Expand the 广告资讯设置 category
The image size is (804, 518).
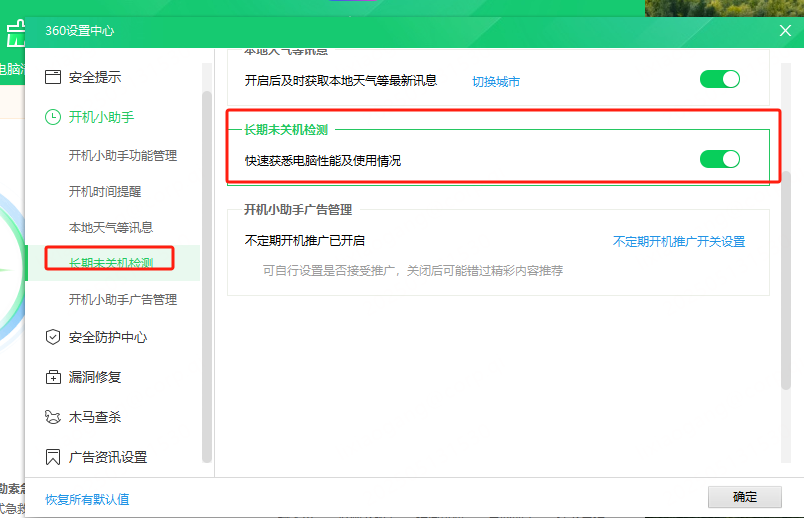[107, 457]
